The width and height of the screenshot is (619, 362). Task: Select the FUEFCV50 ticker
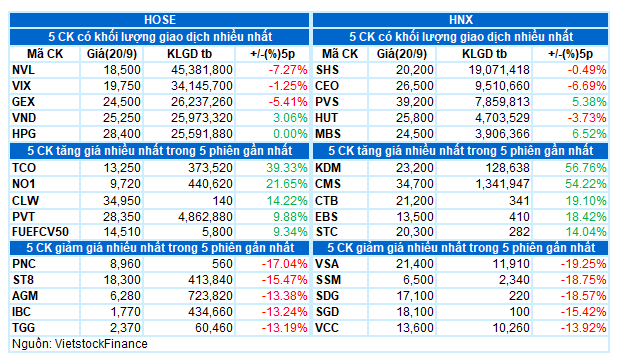pyautogui.click(x=40, y=231)
